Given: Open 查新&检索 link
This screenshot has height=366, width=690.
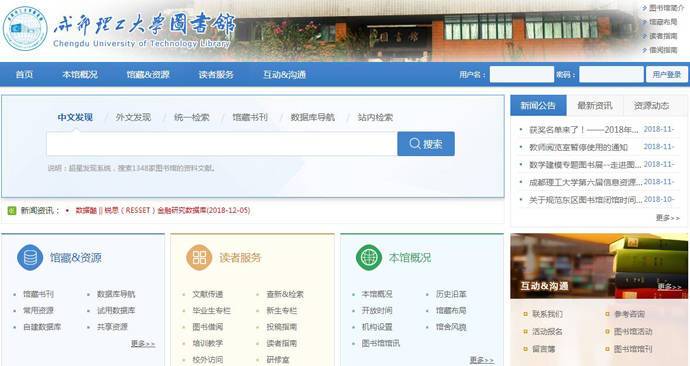Looking at the screenshot, I should pyautogui.click(x=285, y=294).
